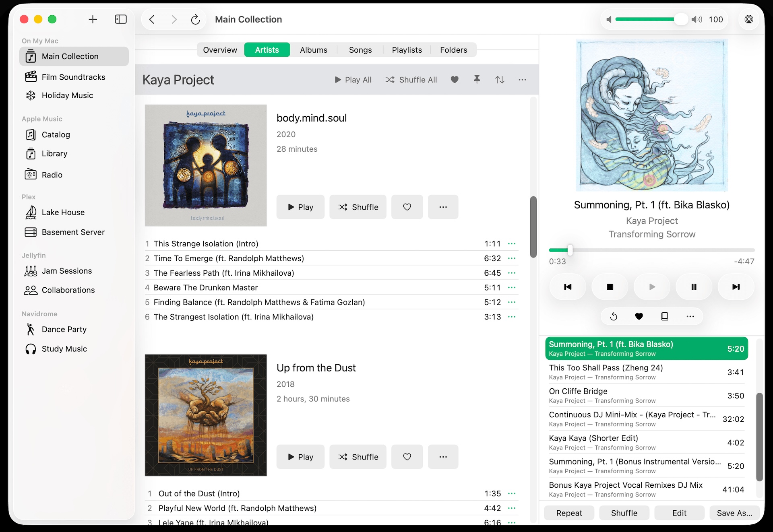This screenshot has height=532, width=773.
Task: Toggle Shuffle in the queue footer
Action: tap(624, 513)
